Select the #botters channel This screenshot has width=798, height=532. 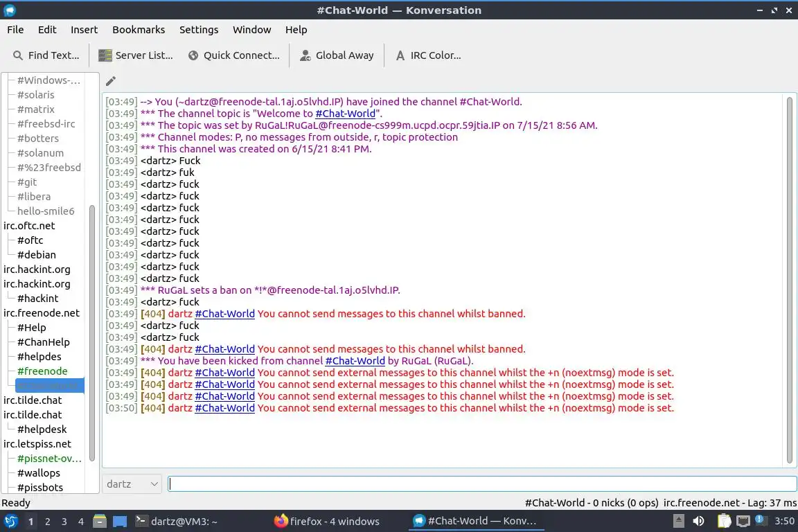tap(37, 139)
